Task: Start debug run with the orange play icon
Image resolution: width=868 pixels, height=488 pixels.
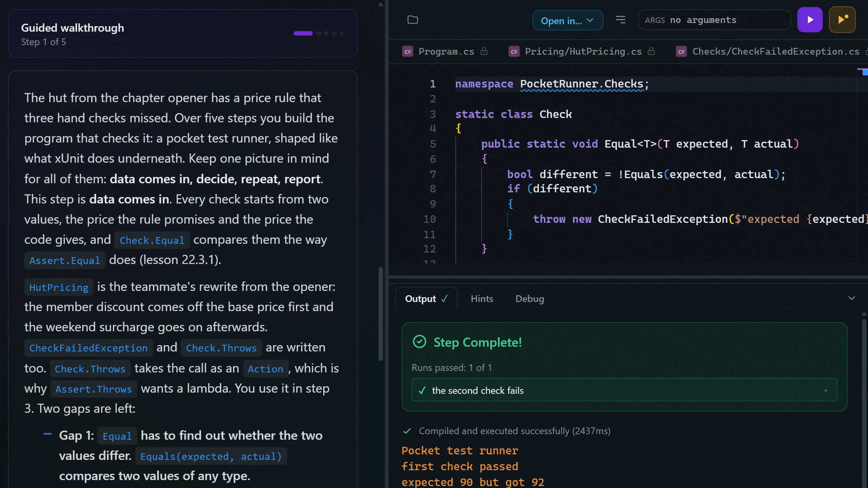Action: point(842,20)
